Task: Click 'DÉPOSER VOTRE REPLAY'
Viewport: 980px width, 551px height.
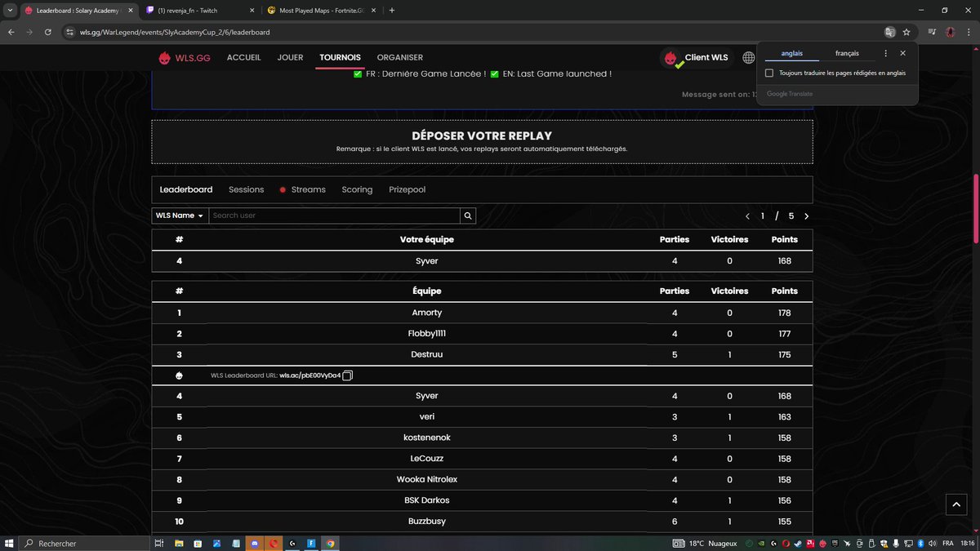Action: click(481, 136)
